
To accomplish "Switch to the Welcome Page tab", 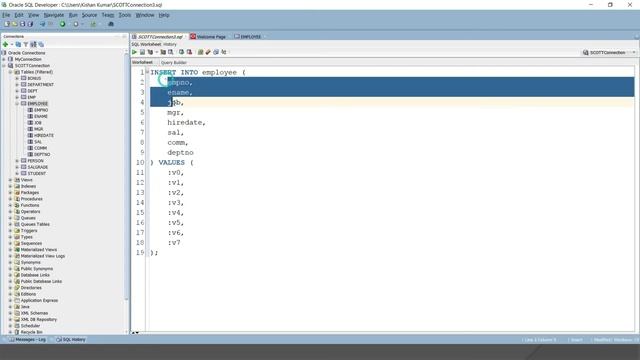I will pos(208,37).
